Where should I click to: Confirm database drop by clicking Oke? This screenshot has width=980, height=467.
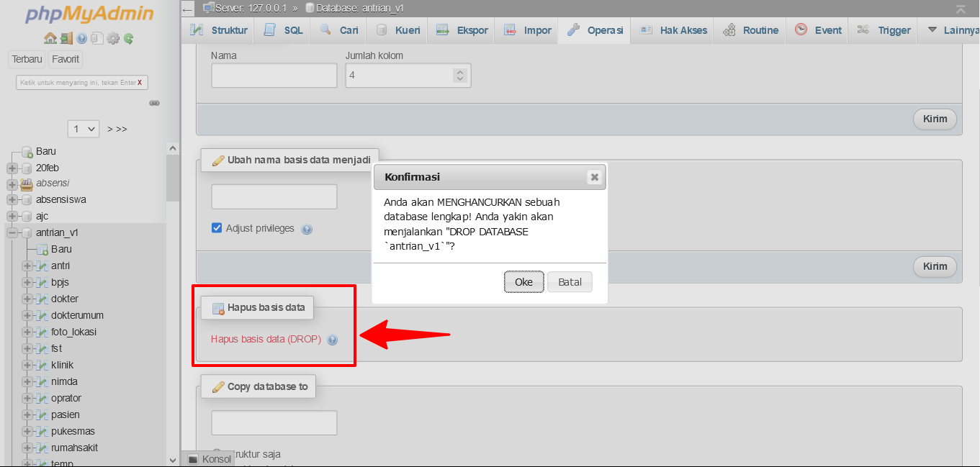[x=523, y=281]
